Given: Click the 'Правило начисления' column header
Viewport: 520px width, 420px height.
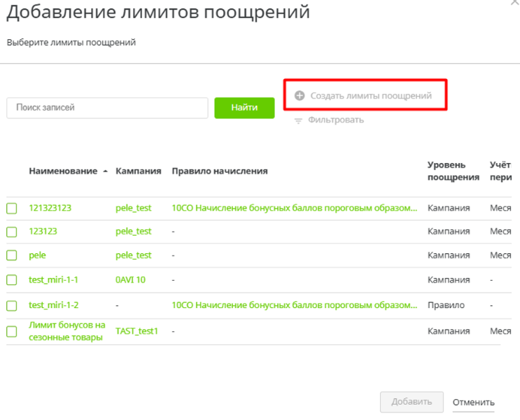Looking at the screenshot, I should [x=219, y=171].
